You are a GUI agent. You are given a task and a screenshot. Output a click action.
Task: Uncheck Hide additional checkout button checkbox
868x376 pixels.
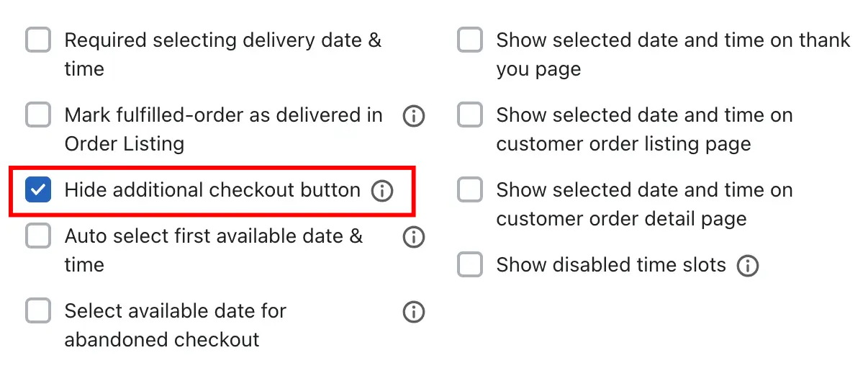click(38, 189)
